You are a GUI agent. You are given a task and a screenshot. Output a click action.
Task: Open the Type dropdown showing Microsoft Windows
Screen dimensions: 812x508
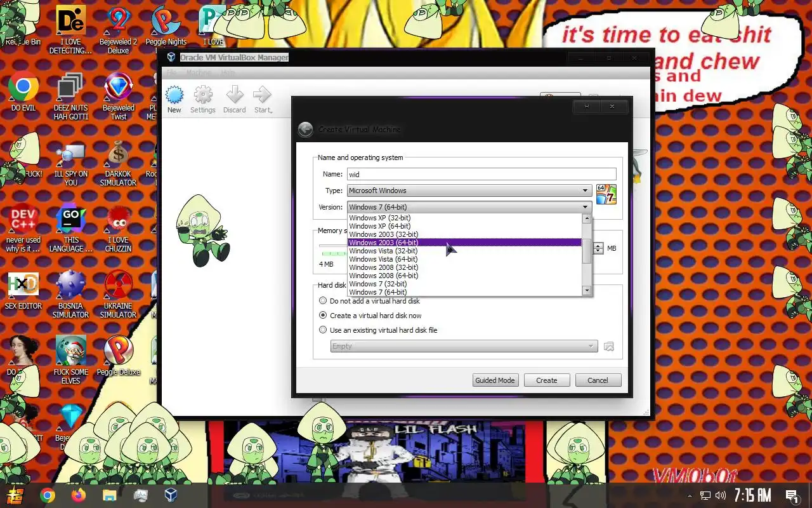[469, 190]
